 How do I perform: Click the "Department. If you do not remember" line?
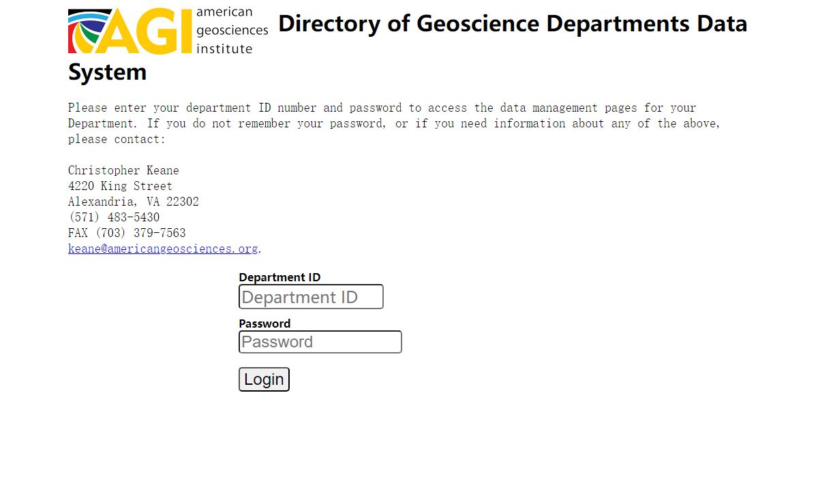point(394,123)
